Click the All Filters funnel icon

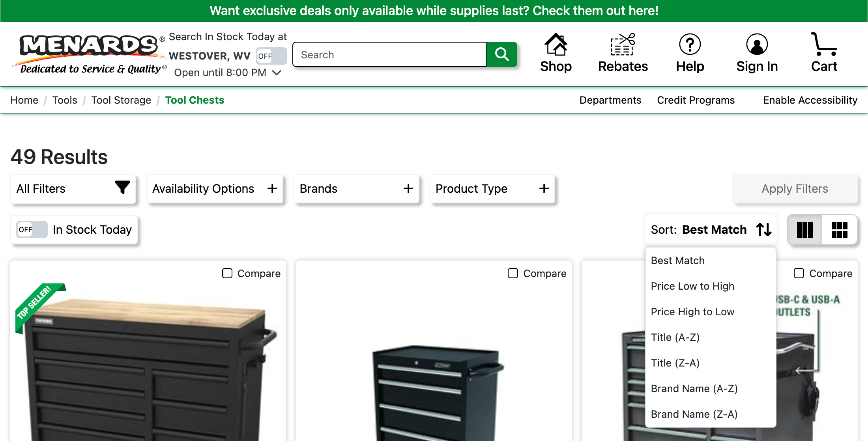click(x=123, y=188)
